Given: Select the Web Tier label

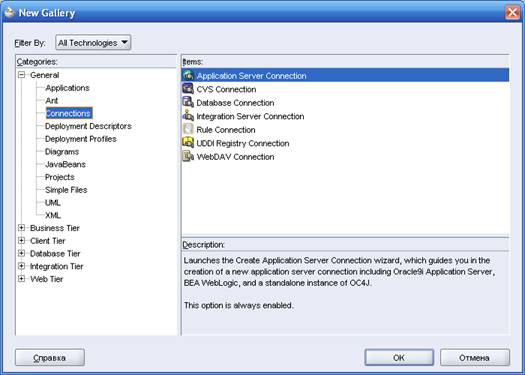Looking at the screenshot, I should coord(47,279).
